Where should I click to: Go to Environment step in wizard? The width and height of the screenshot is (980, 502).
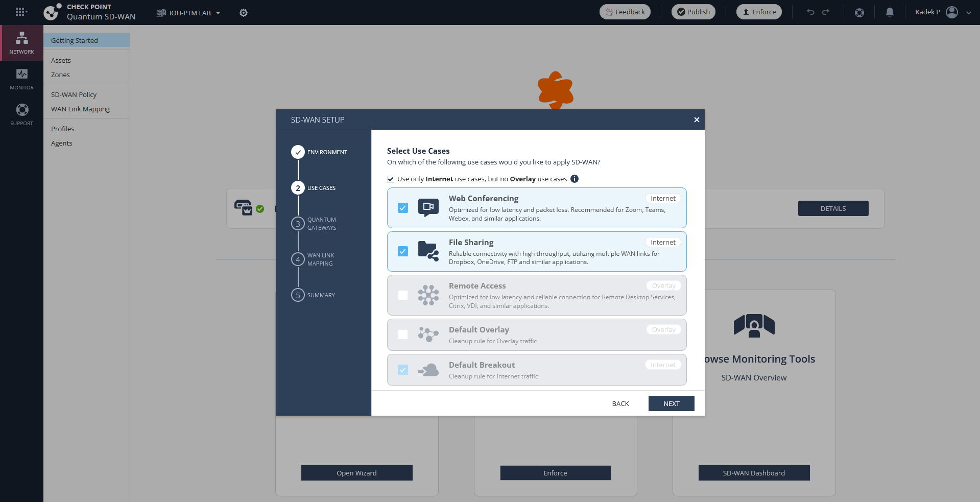tap(298, 152)
